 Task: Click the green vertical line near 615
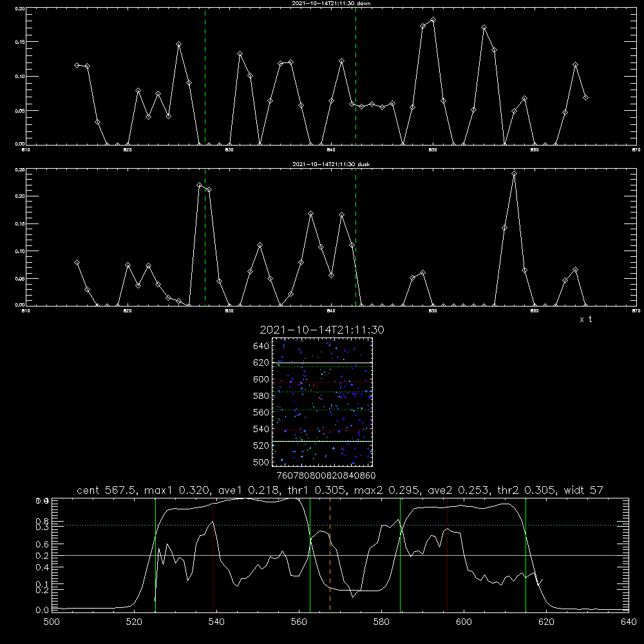[x=526, y=554]
